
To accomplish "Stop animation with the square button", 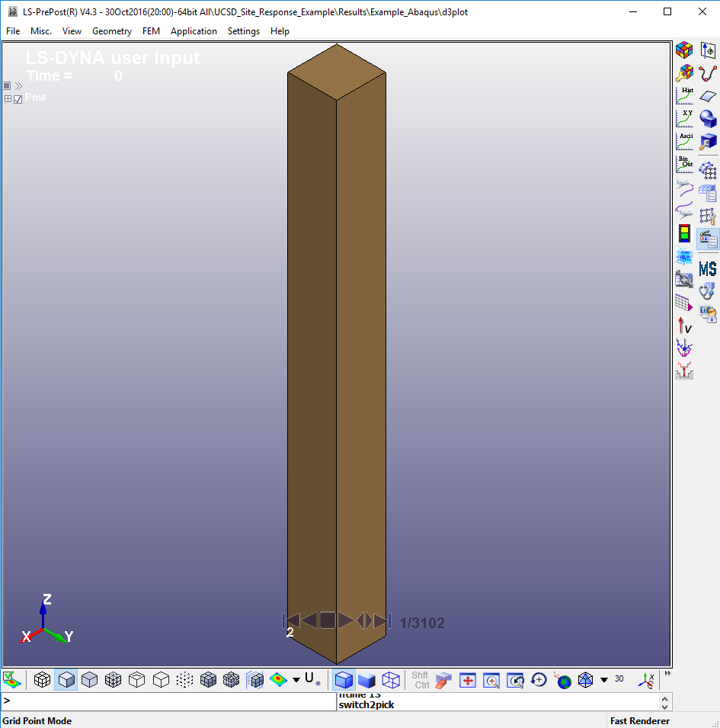I will pos(328,621).
